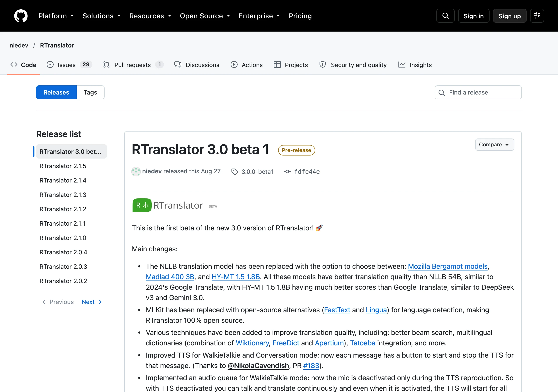The width and height of the screenshot is (558, 392).
Task: Focus the Find a release field
Action: click(x=478, y=92)
